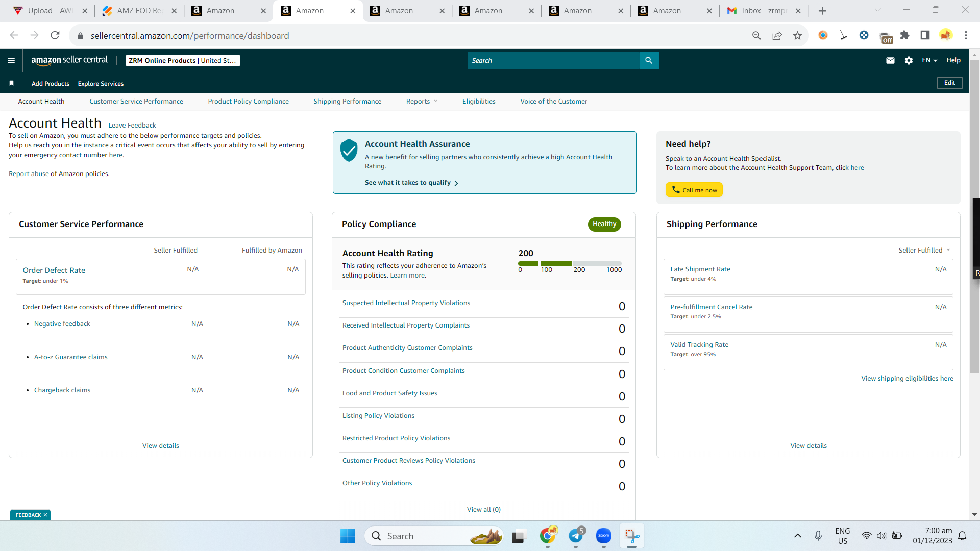Close the FEEDBACK tab
The image size is (980, 551).
coord(45,515)
